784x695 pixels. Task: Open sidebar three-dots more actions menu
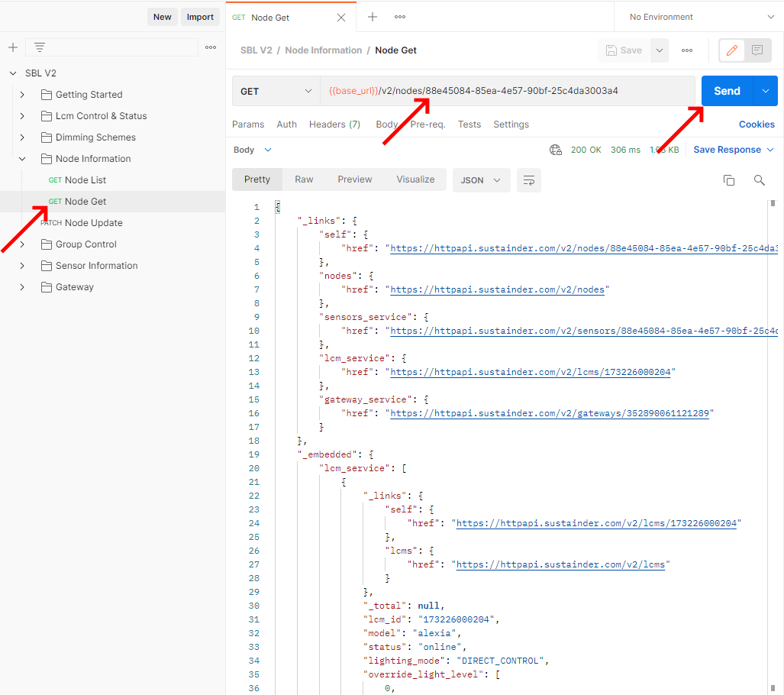pyautogui.click(x=211, y=47)
